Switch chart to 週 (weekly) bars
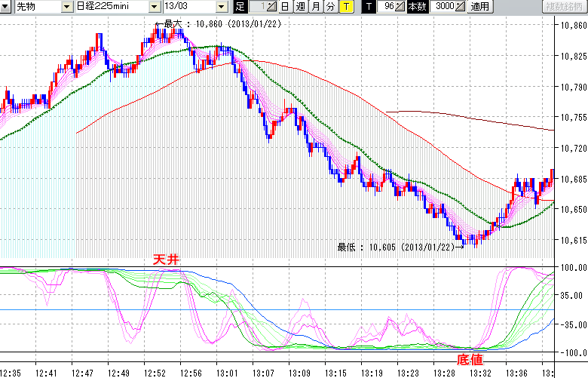Viewport: 588px width, 378px height. pos(300,7)
